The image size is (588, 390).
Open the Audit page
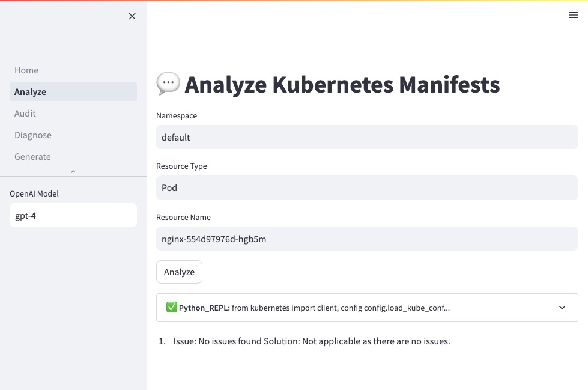click(x=25, y=114)
